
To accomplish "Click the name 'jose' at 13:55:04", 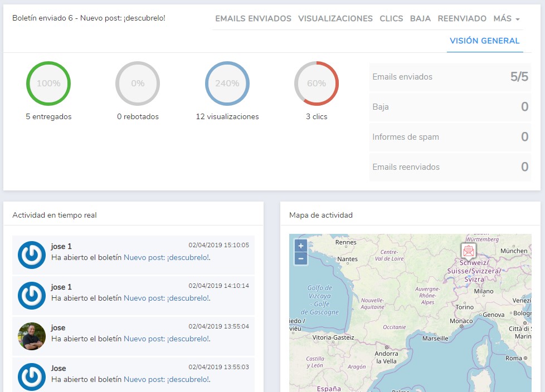I will [58, 328].
